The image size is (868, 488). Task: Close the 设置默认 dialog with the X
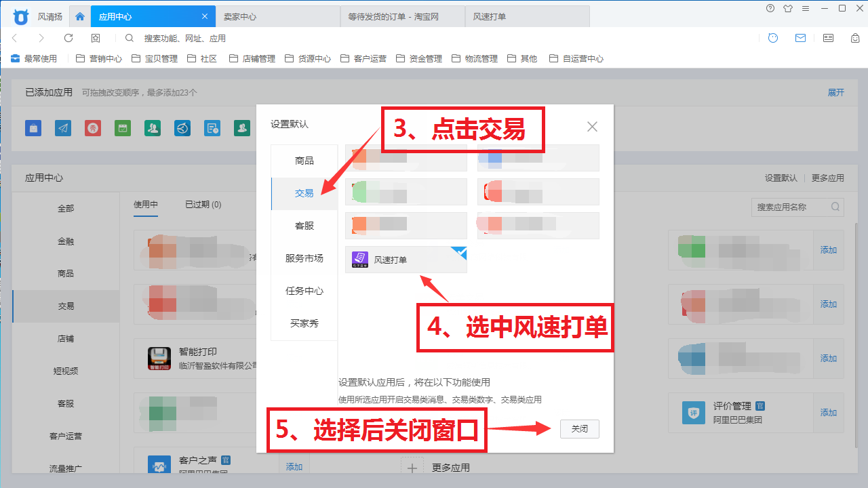(x=592, y=127)
